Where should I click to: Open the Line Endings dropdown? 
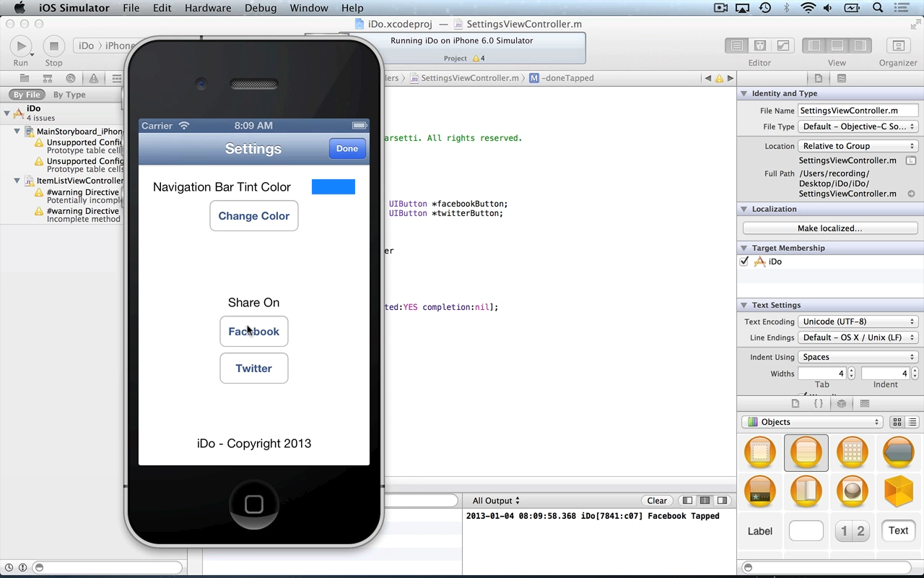[x=858, y=337]
